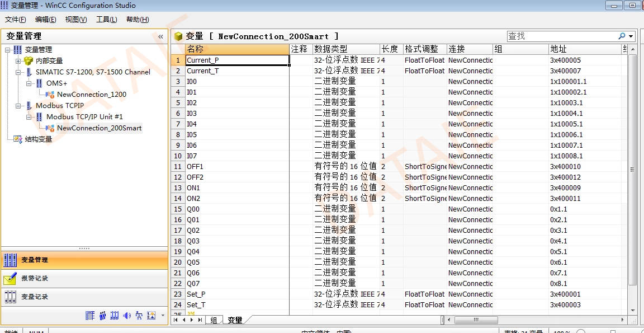
Task: Click the 地址 column header
Action: (x=585, y=49)
